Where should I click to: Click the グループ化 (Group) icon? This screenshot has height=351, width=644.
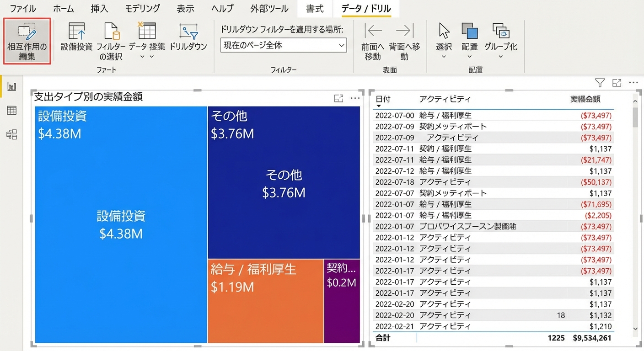coord(501,31)
